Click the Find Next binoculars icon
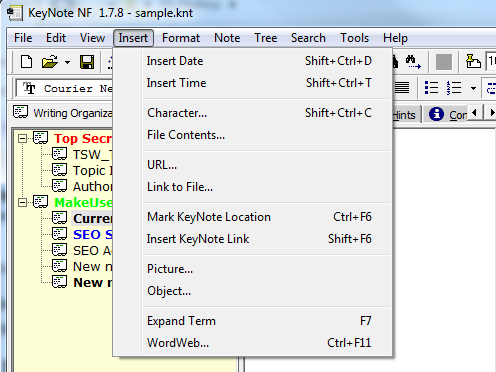Image resolution: width=496 pixels, height=372 pixels. click(x=413, y=62)
